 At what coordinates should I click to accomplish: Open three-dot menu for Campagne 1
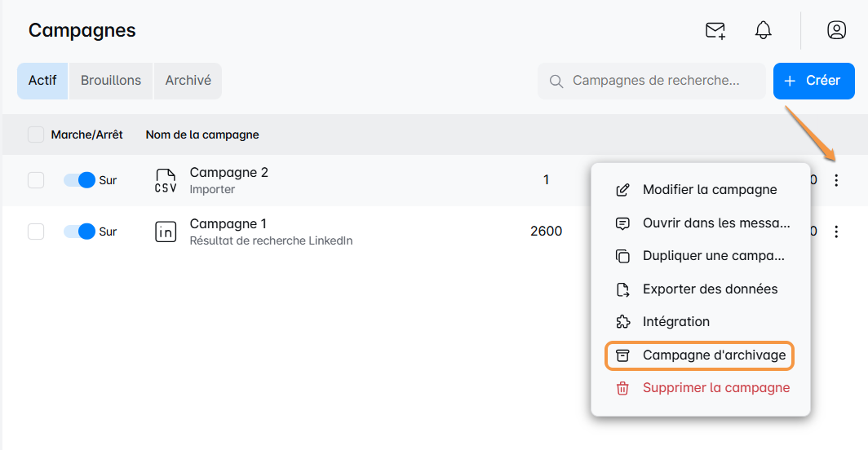pos(836,232)
